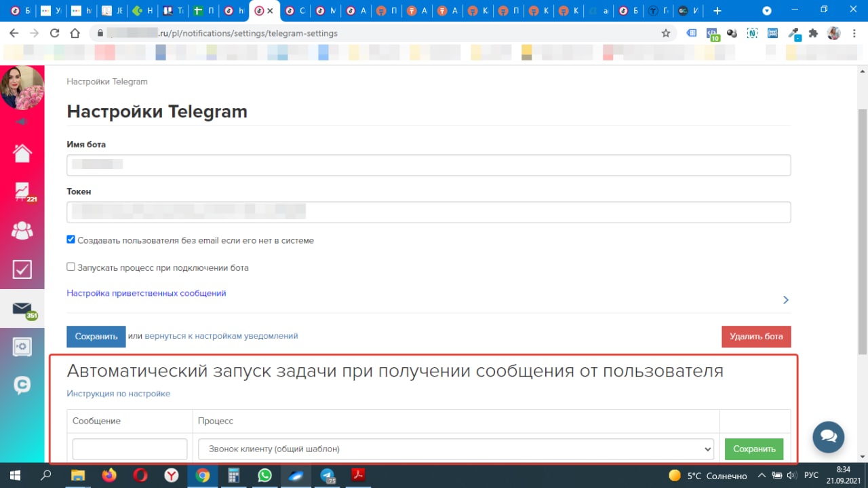The image size is (868, 488).
Task: Show hidden system tray icons
Action: point(762,475)
